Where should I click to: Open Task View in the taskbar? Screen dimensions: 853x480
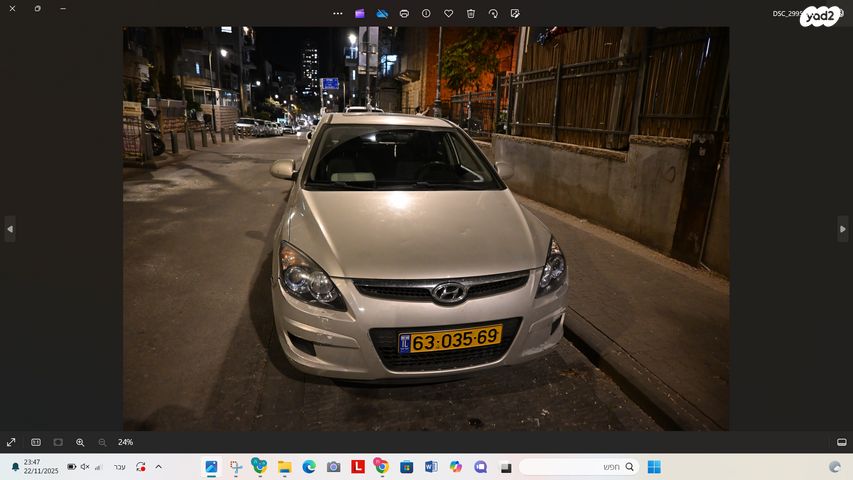coord(505,467)
